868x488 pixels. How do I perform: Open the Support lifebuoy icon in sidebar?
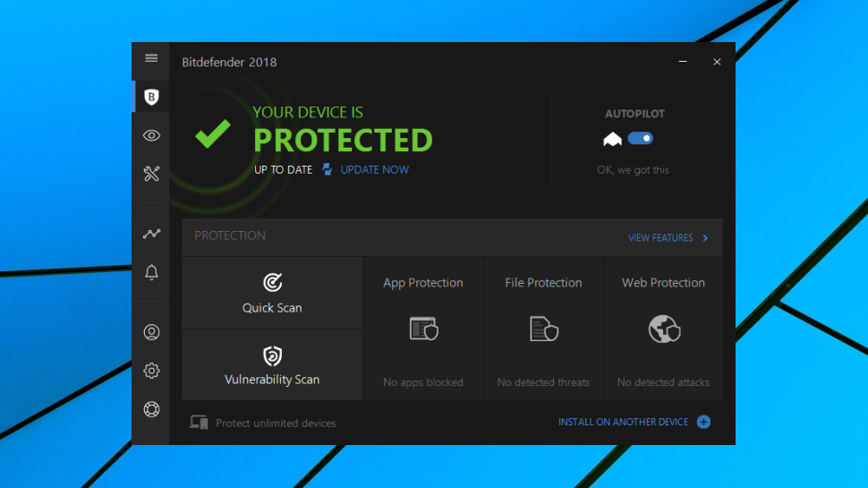151,409
